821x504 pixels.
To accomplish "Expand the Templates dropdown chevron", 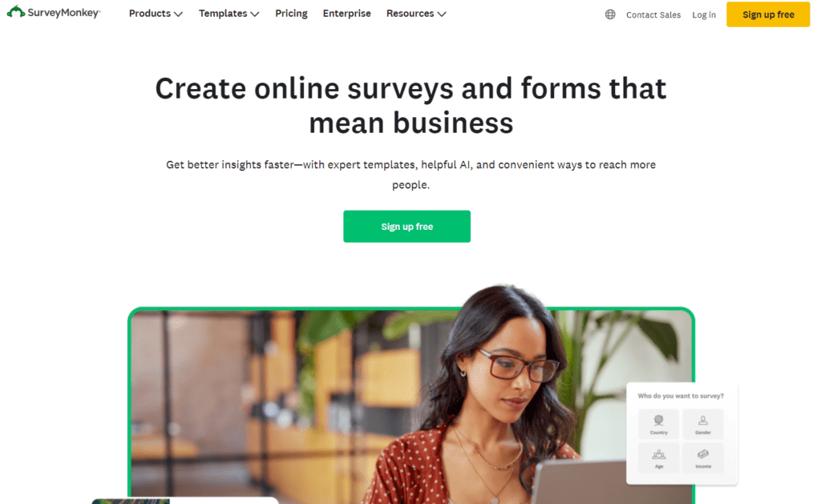I will (x=255, y=14).
